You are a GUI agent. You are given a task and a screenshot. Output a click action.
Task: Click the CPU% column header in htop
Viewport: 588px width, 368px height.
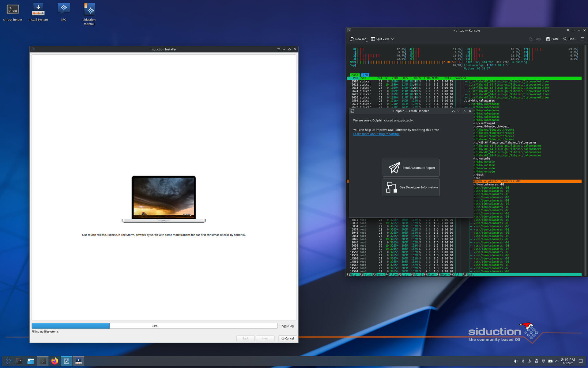click(427, 78)
